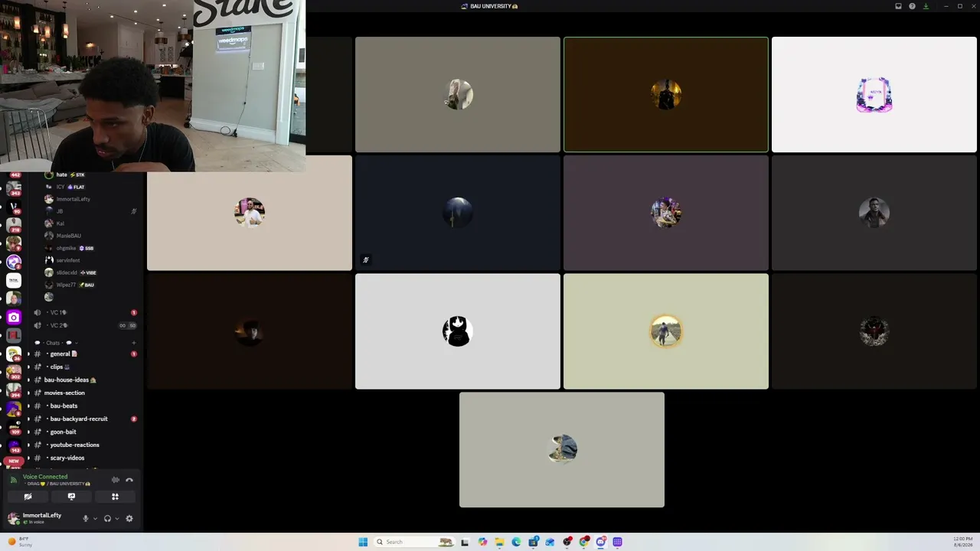Image resolution: width=980 pixels, height=551 pixels.
Task: Focus muted participant tile with mic-off icon
Action: [x=458, y=213]
